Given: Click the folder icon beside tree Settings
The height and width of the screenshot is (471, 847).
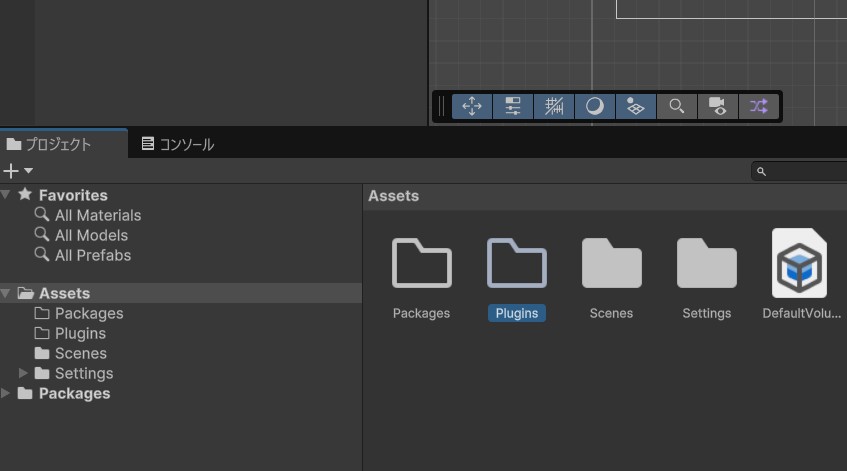Looking at the screenshot, I should click(x=42, y=373).
